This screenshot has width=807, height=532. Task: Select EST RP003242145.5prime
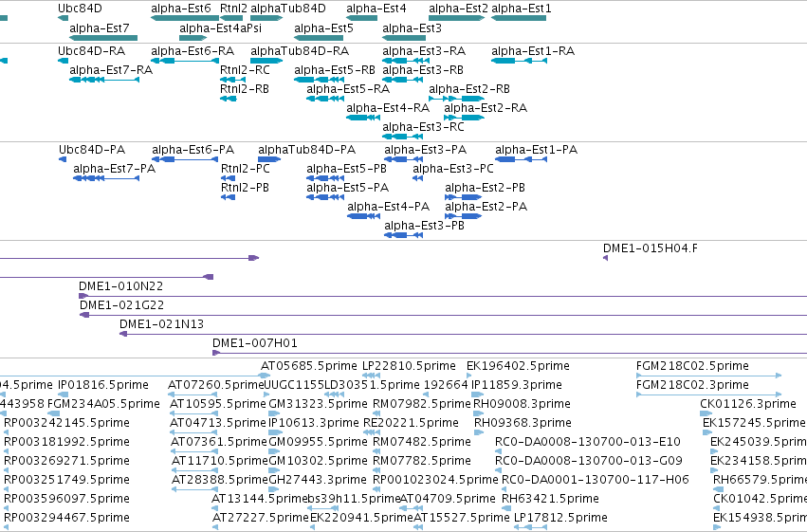[x=8, y=432]
